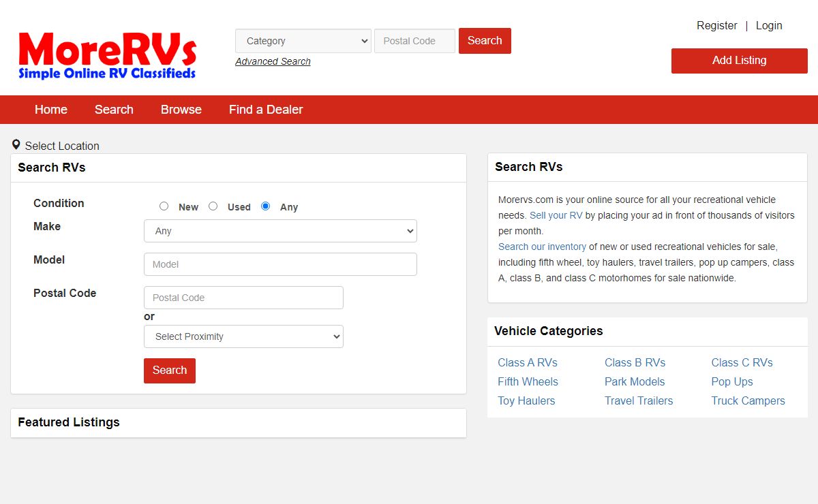Focus the form Postal Code field
The height and width of the screenshot is (504, 818).
243,298
